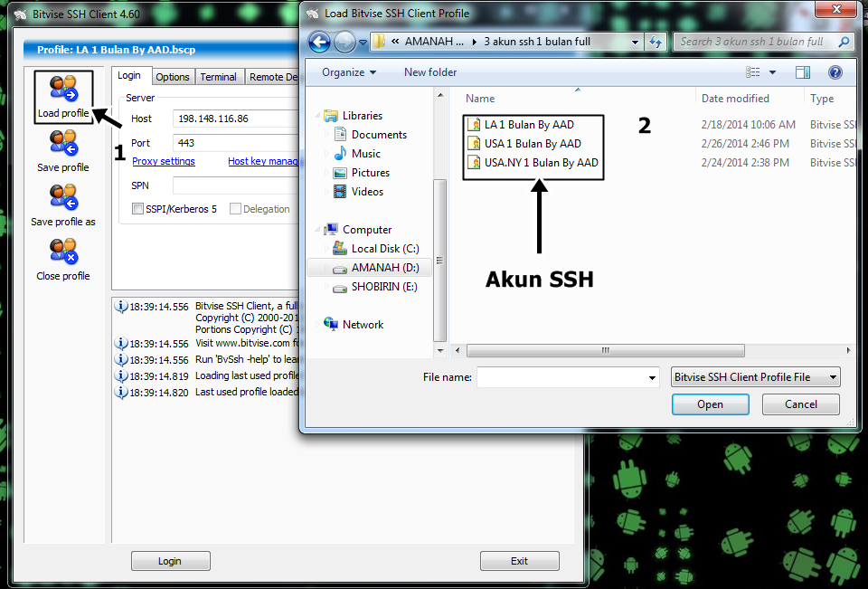Go back in Load Profile dialog

pyautogui.click(x=319, y=43)
